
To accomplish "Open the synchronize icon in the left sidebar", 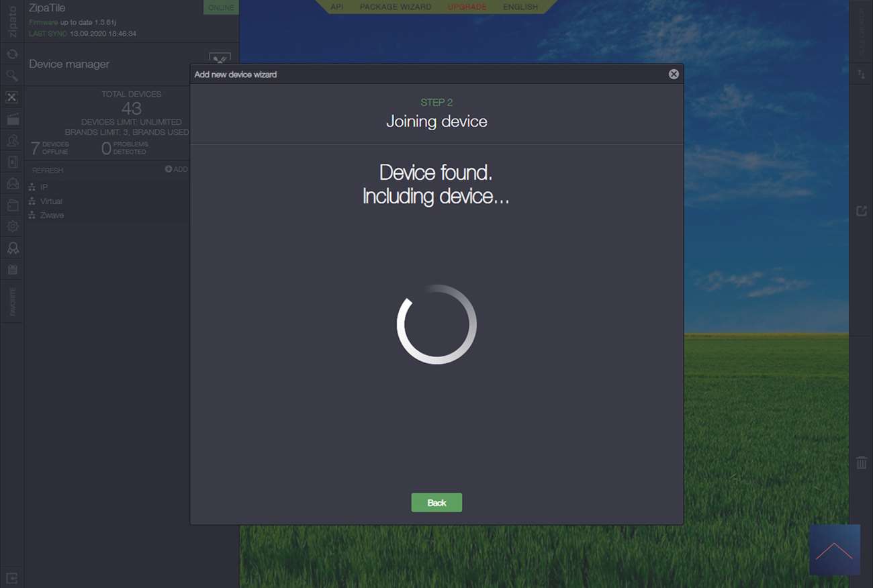I will tap(12, 54).
